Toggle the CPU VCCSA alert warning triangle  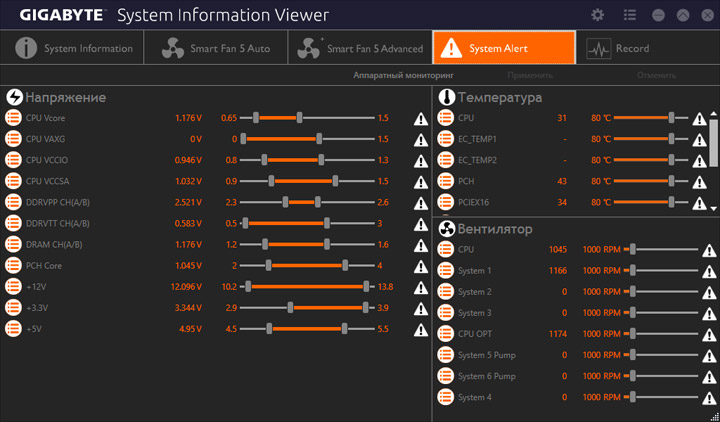click(x=421, y=182)
